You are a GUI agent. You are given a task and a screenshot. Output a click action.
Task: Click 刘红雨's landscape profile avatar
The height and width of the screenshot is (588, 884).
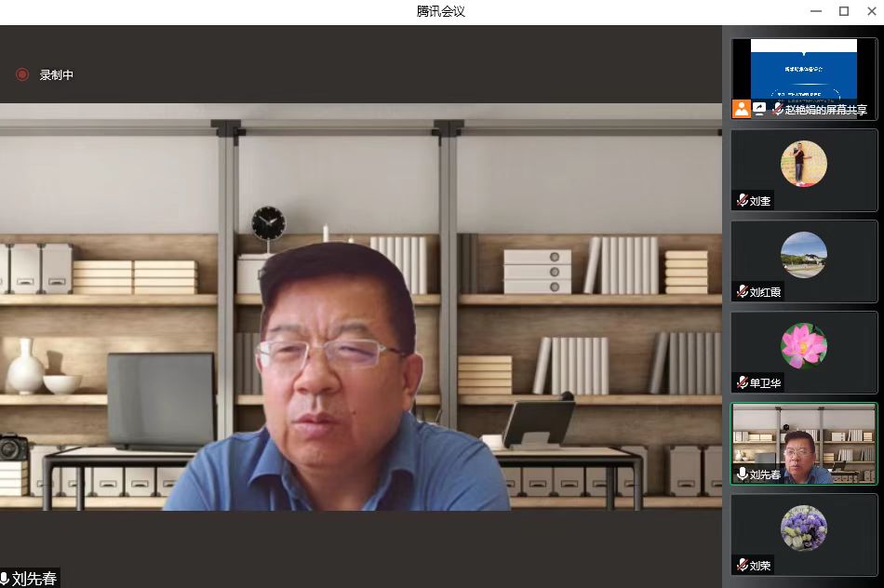[804, 255]
